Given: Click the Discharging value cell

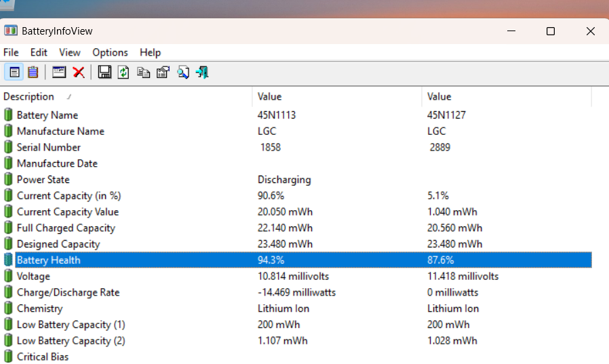Looking at the screenshot, I should click(284, 180).
